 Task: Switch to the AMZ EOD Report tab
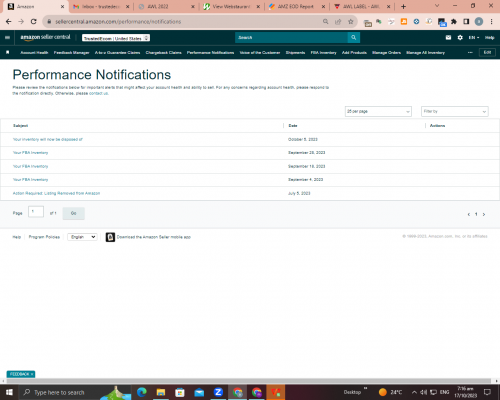[x=297, y=7]
